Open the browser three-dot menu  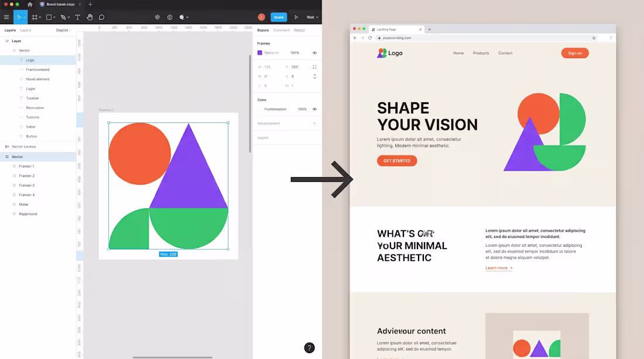pos(611,38)
